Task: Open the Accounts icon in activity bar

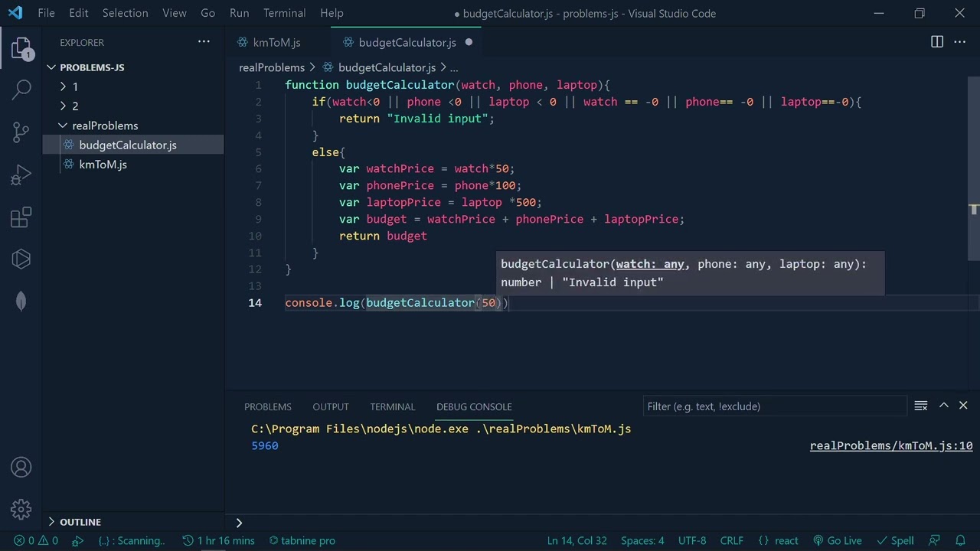Action: tap(21, 467)
